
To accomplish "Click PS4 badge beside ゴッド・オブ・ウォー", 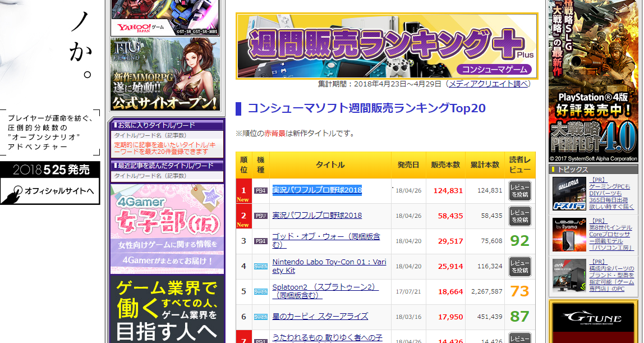I will coord(260,241).
